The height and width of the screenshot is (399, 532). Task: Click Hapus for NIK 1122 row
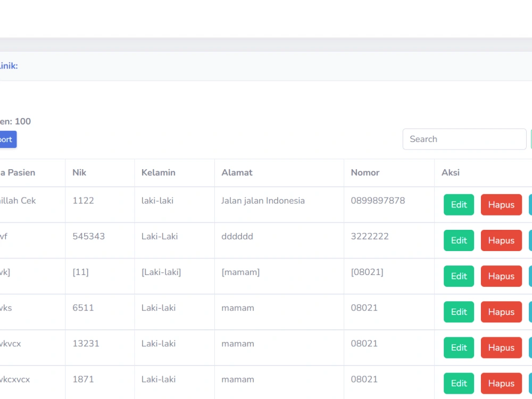[501, 205]
